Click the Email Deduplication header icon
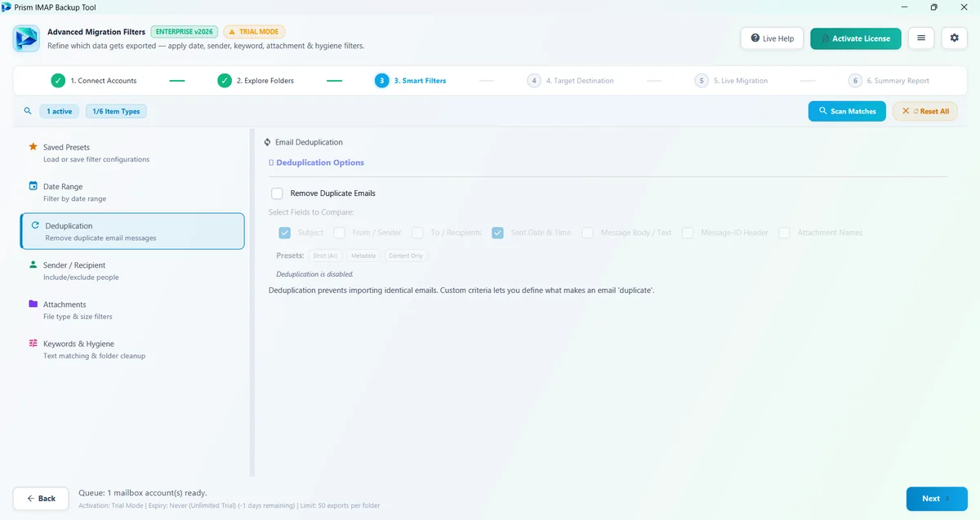This screenshot has width=980, height=520. 268,142
